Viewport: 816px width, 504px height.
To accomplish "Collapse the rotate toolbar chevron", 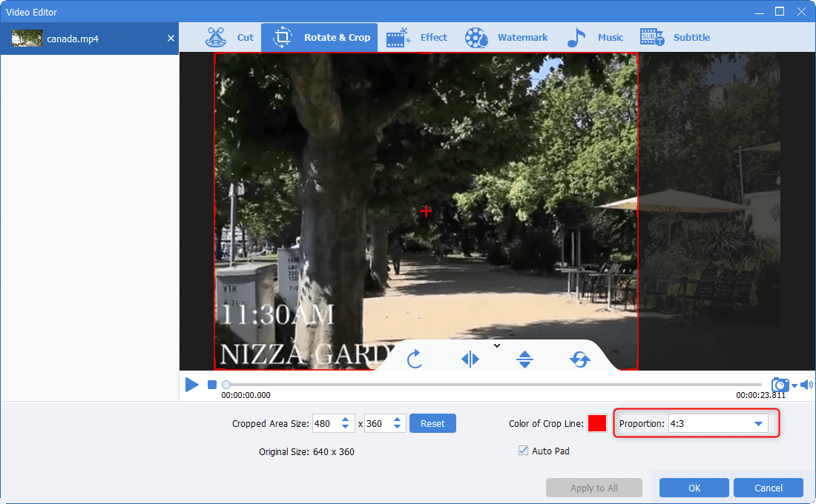I will [497, 345].
